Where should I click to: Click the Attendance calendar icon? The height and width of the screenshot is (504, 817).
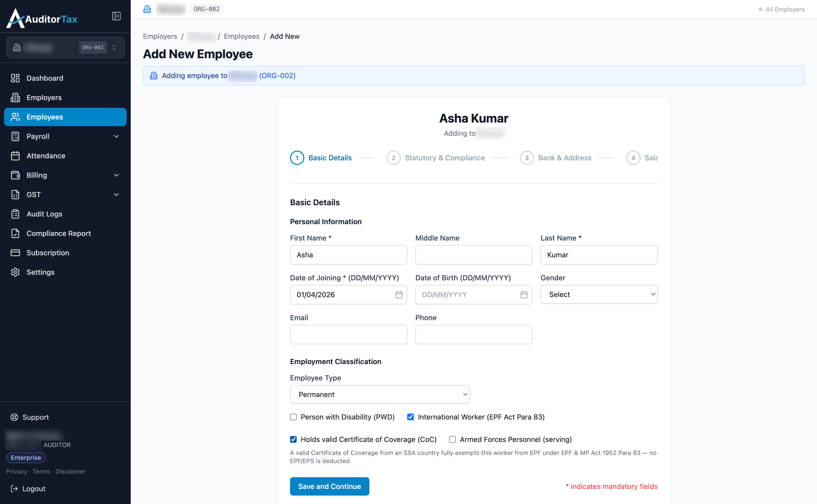[15, 156]
